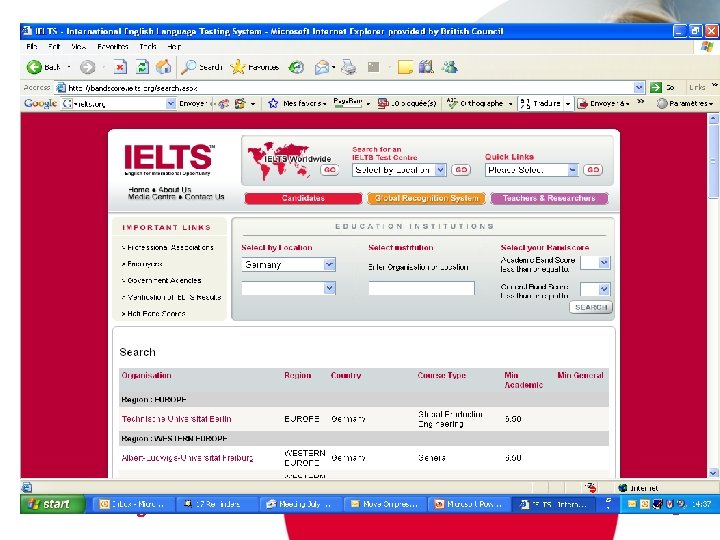720x540 pixels.
Task: Click the IELTS logo
Action: pos(169,159)
